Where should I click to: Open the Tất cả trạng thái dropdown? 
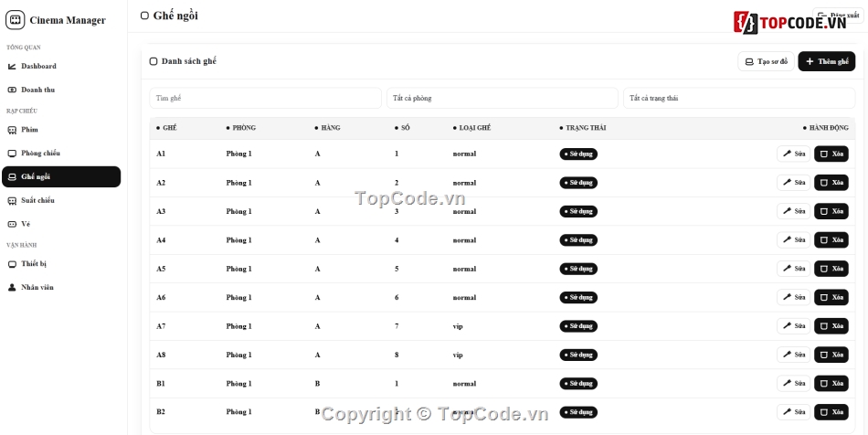[x=739, y=98]
